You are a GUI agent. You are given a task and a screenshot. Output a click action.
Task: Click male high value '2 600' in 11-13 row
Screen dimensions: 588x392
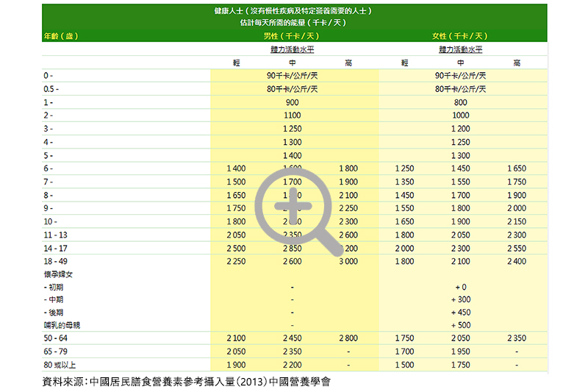point(348,235)
